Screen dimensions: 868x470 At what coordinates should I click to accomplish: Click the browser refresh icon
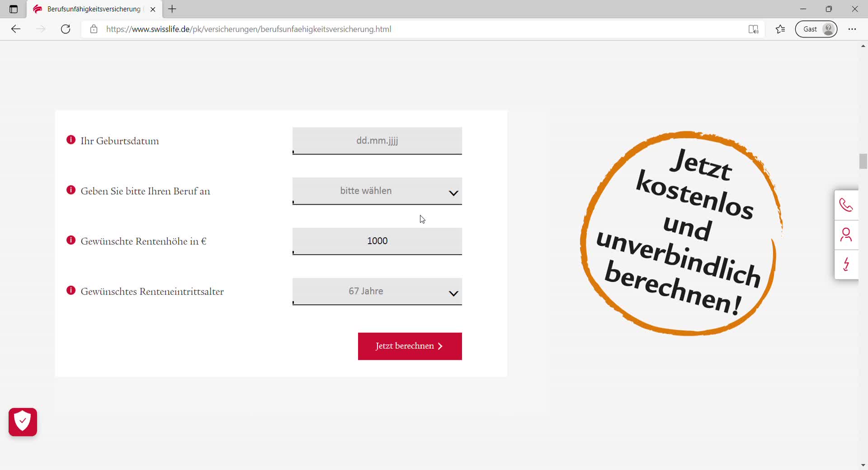coord(66,29)
